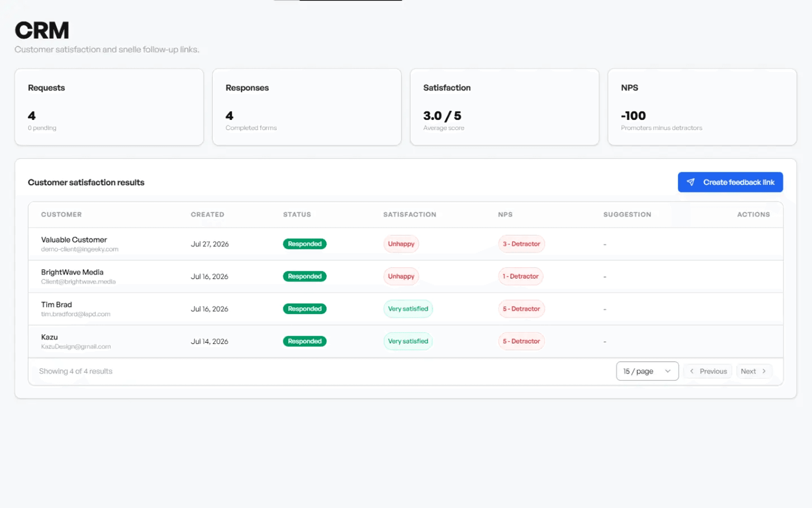The height and width of the screenshot is (508, 812).
Task: Open the Responses summary card
Action: pos(307,107)
